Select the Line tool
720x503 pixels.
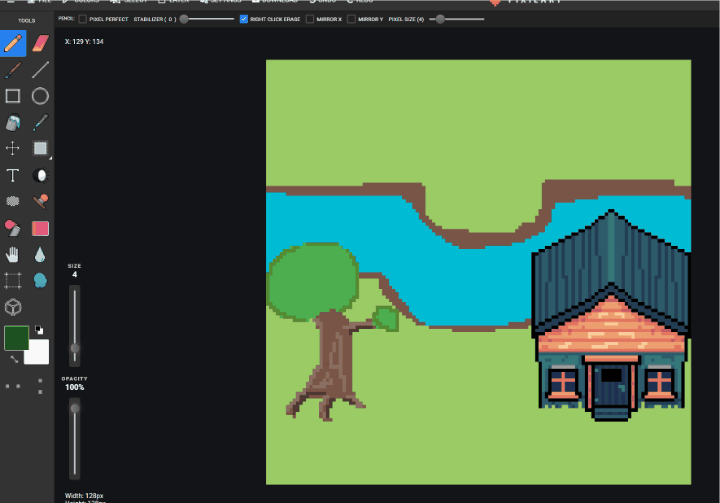[x=40, y=70]
